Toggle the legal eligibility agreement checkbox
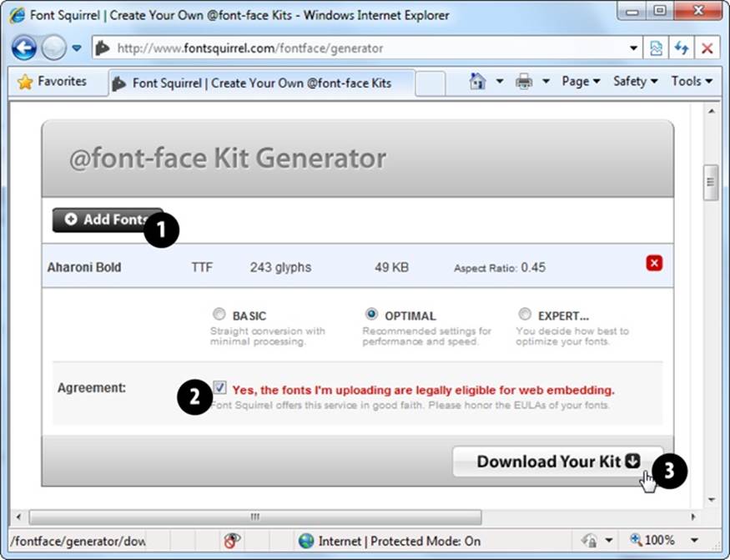Screen dimensions: 730x560 point(219,387)
